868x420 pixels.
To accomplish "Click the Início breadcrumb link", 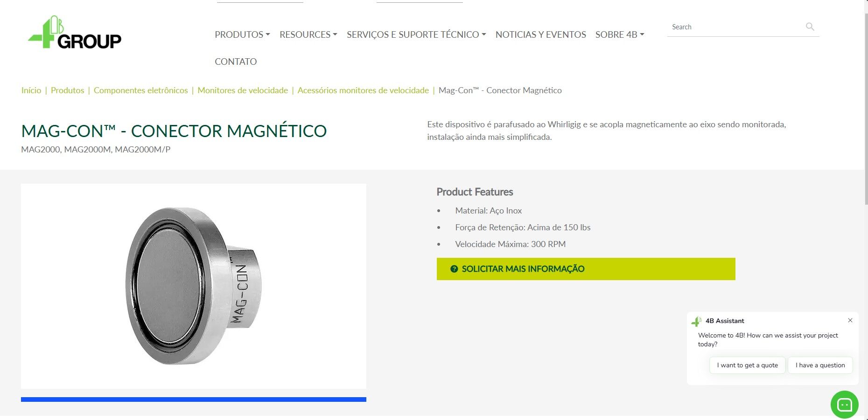I will coord(31,90).
